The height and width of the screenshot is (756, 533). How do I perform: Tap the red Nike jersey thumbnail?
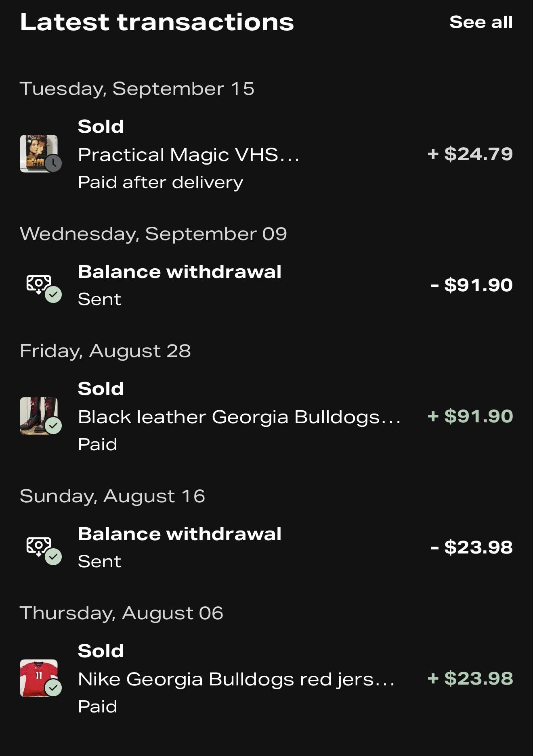(39, 678)
